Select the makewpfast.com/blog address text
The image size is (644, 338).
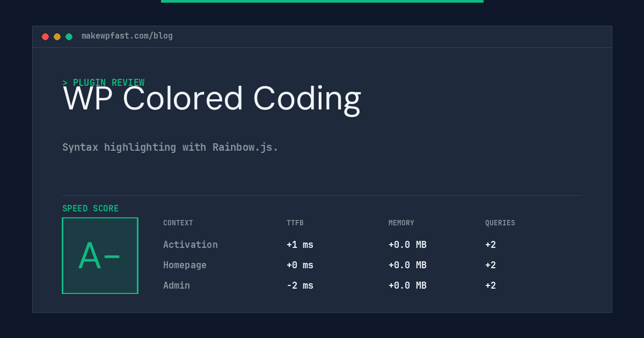click(127, 36)
